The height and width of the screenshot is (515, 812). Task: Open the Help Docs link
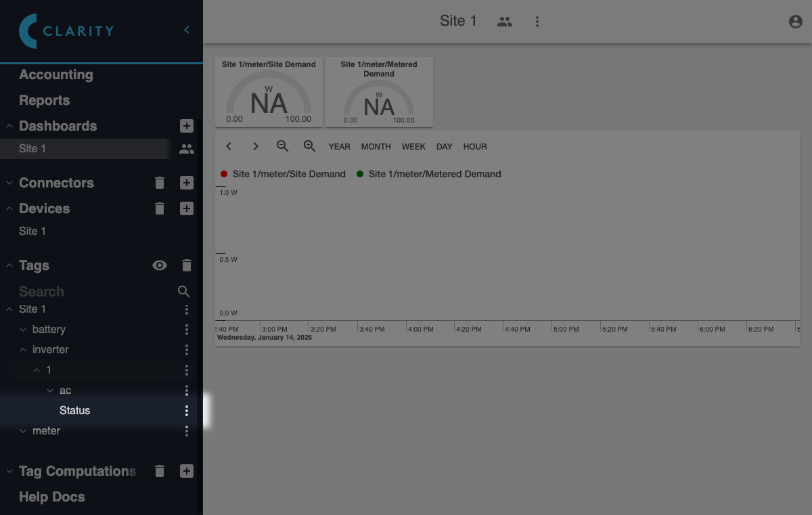52,497
